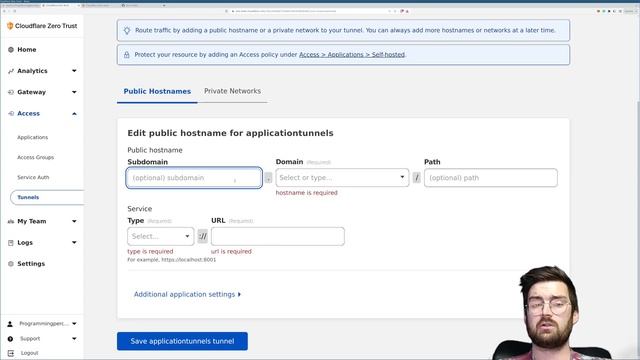Screen dimensions: 640x360
Task: Click the Gateway icon in sidebar
Action: [11, 92]
